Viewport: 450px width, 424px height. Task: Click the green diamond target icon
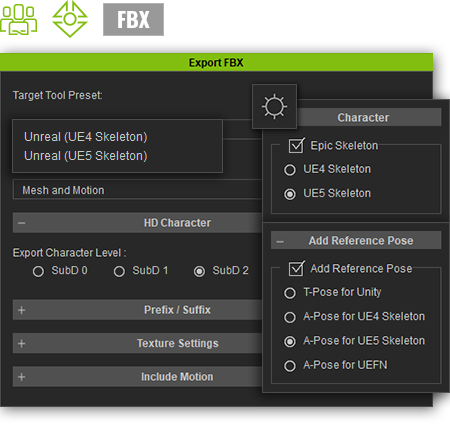(x=70, y=19)
